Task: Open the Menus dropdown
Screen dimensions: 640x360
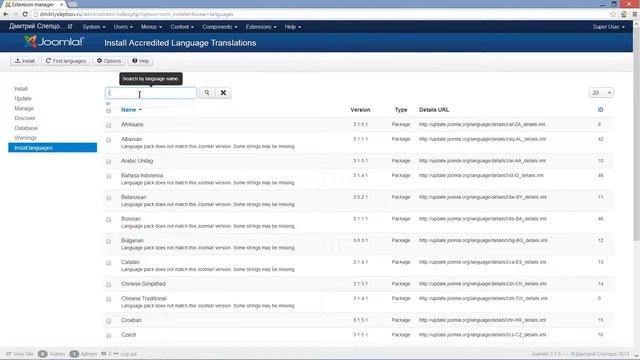Action: point(151,27)
